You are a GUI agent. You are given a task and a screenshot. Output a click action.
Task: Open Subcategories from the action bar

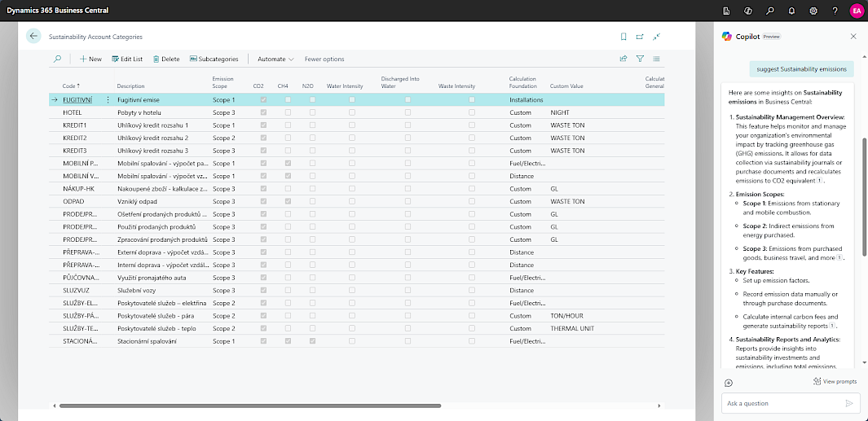point(214,59)
